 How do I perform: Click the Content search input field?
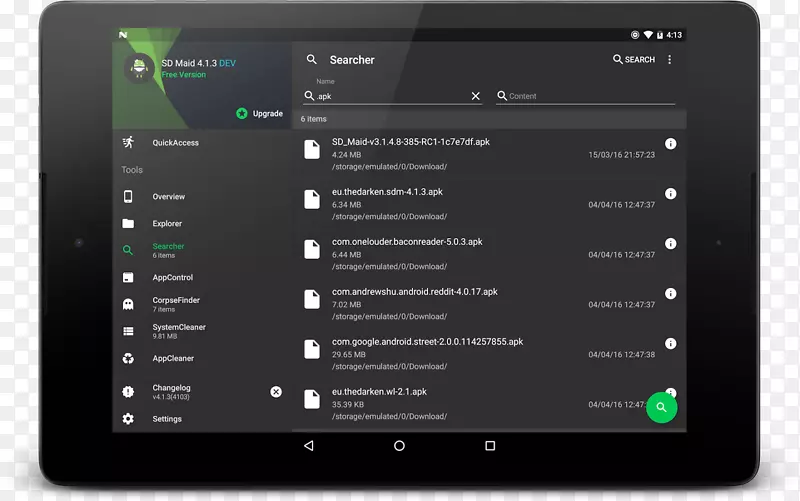pyautogui.click(x=590, y=97)
